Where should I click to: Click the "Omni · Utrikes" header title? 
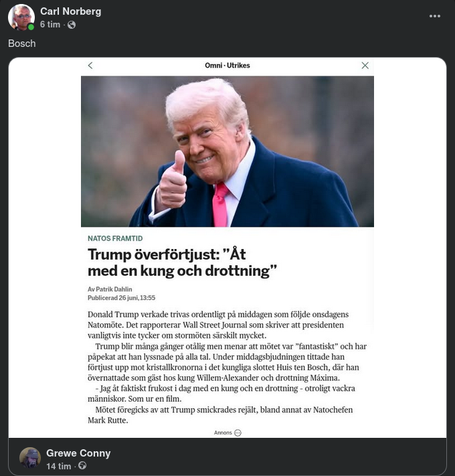click(227, 65)
